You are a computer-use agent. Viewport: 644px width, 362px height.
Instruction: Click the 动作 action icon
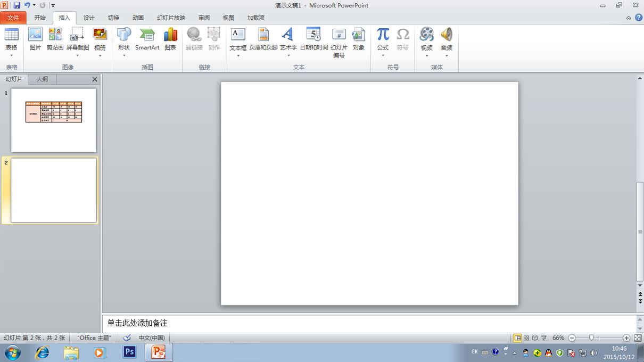[214, 39]
